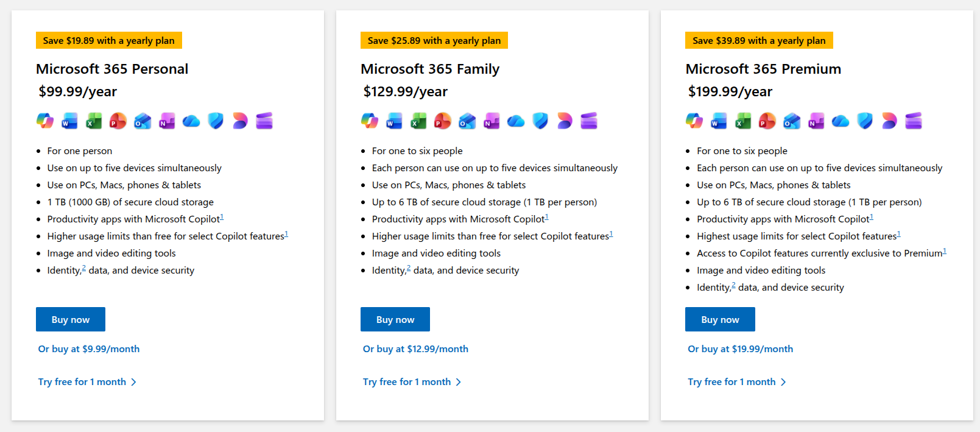980x432 pixels.
Task: Choose the $12.99/month Family option
Action: [415, 349]
